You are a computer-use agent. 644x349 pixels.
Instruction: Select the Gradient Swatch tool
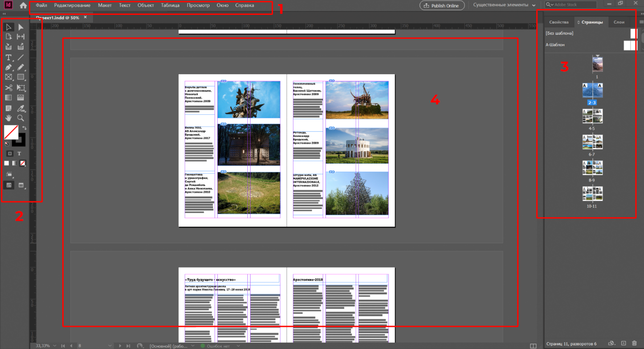click(x=9, y=97)
